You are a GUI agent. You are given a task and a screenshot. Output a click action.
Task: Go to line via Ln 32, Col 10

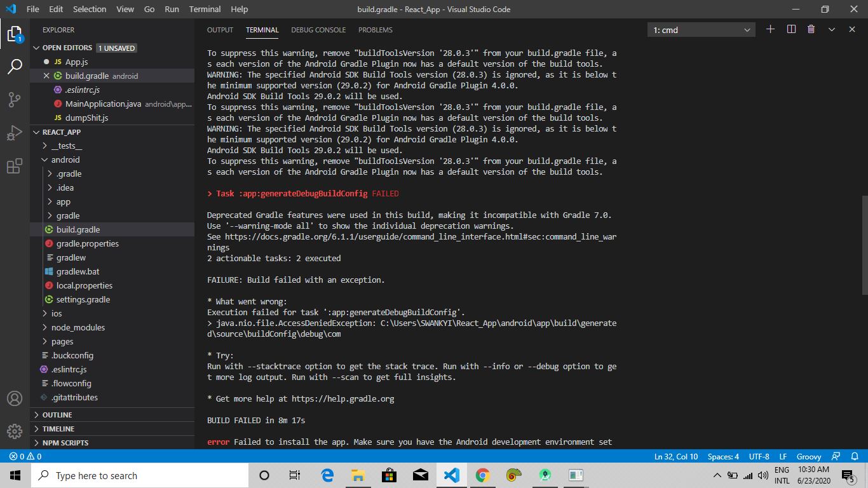pos(676,456)
